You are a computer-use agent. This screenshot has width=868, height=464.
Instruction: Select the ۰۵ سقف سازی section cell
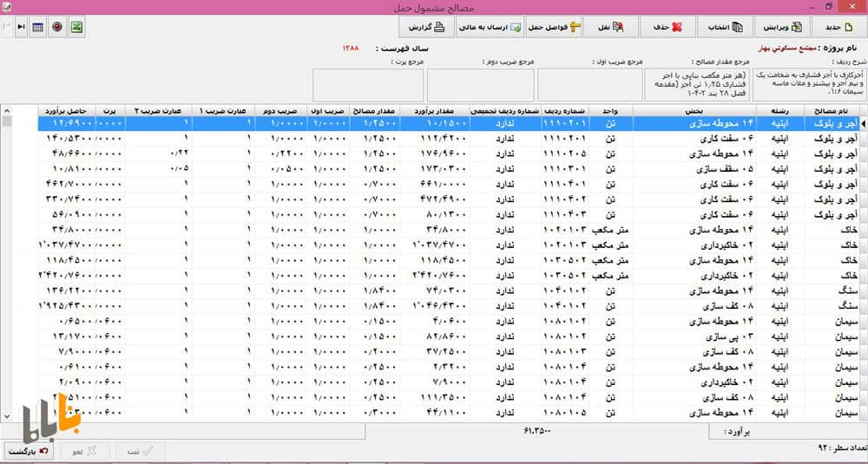click(694, 168)
